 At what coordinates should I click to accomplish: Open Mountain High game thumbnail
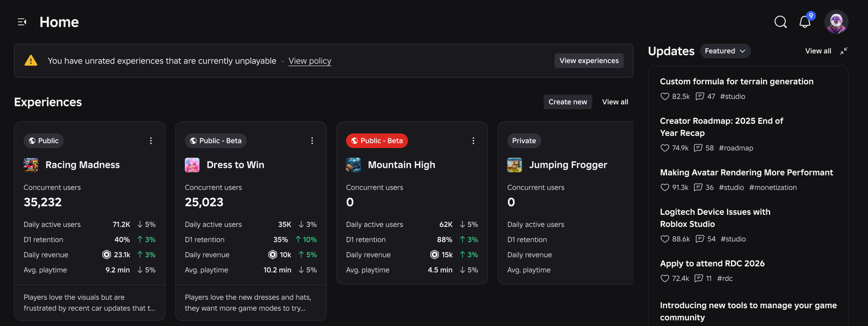[x=354, y=165]
